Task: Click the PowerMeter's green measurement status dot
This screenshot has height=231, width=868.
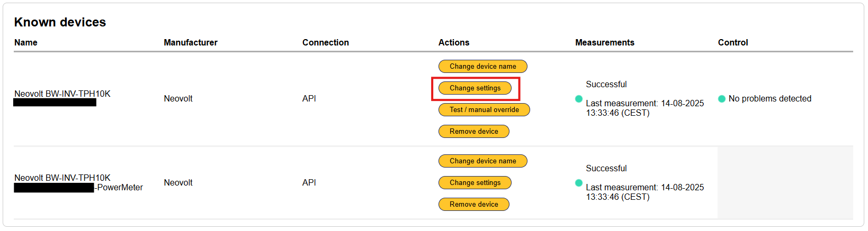Action: point(578,183)
